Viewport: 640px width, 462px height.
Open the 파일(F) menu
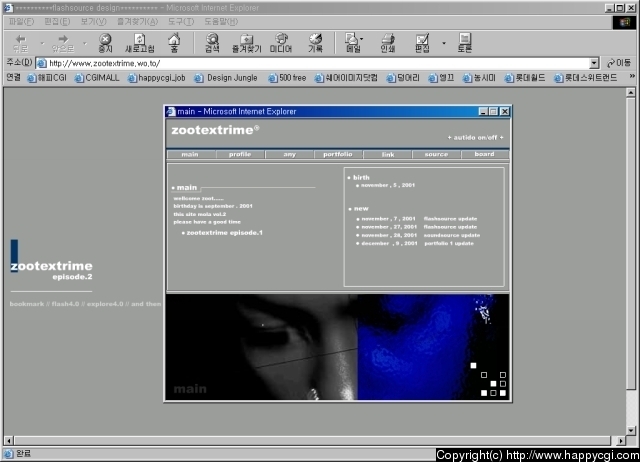22,22
